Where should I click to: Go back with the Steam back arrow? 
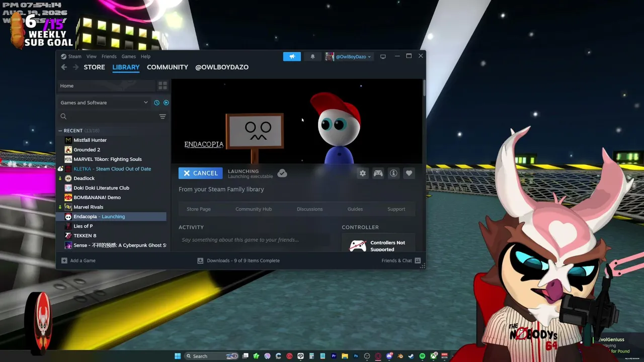64,67
